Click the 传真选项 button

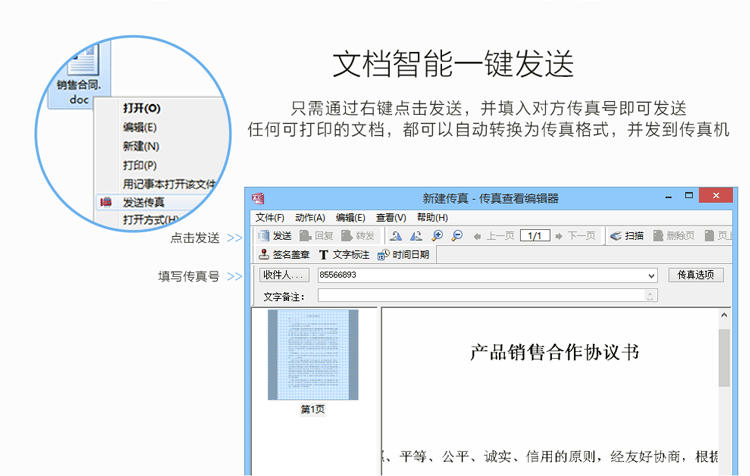point(694,275)
